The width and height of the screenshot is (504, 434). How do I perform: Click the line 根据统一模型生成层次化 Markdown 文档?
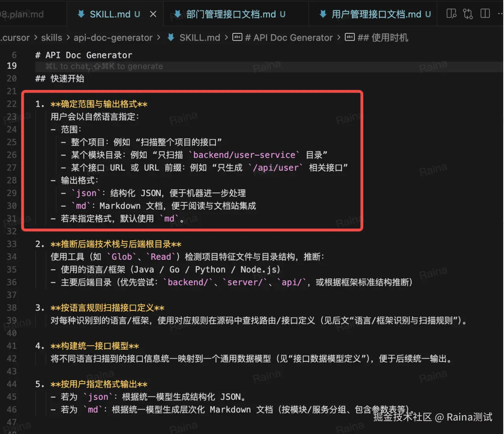click(232, 410)
